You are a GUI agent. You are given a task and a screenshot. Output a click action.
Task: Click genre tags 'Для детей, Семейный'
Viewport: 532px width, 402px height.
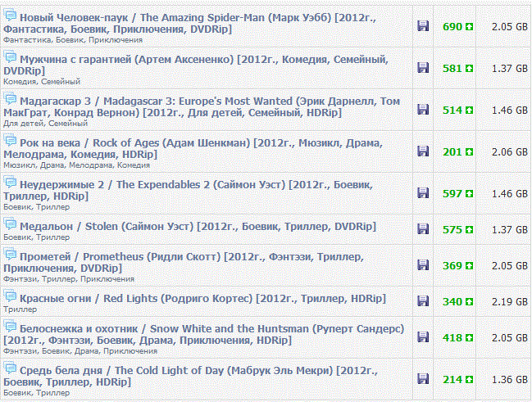[45, 124]
